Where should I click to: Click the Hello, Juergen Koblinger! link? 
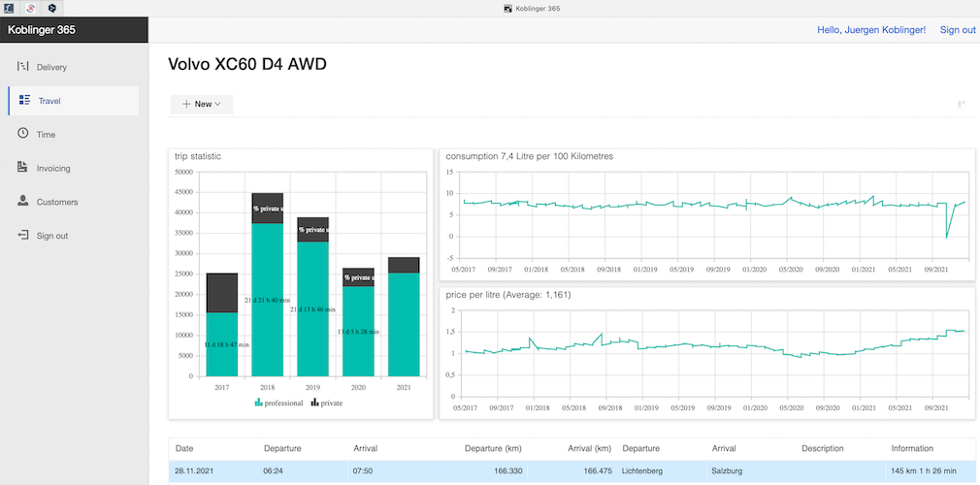[871, 29]
